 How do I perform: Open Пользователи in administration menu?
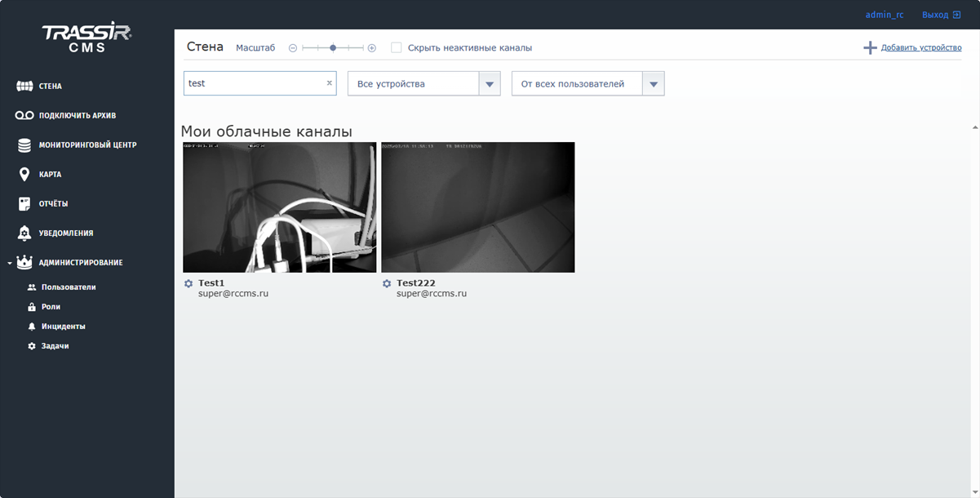pyautogui.click(x=69, y=287)
